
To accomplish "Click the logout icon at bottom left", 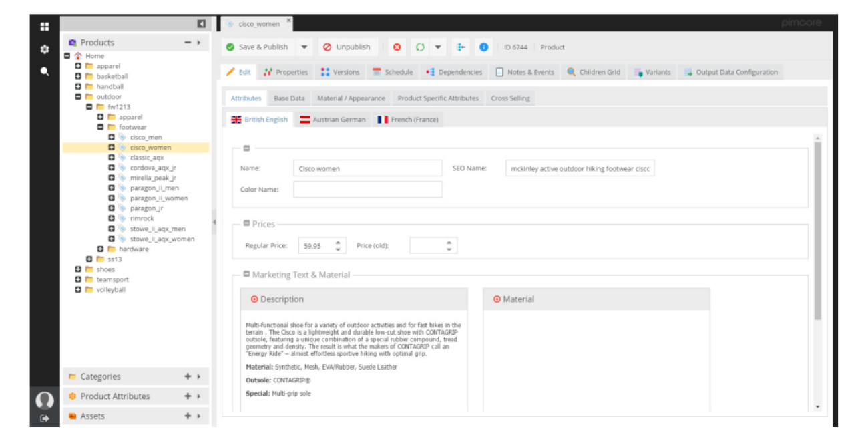I will click(x=45, y=418).
